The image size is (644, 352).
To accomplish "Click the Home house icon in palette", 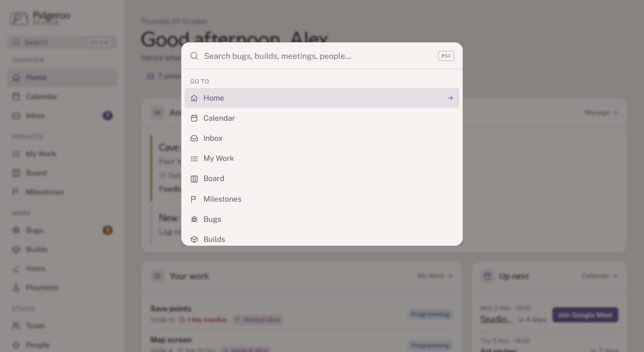I will [194, 98].
